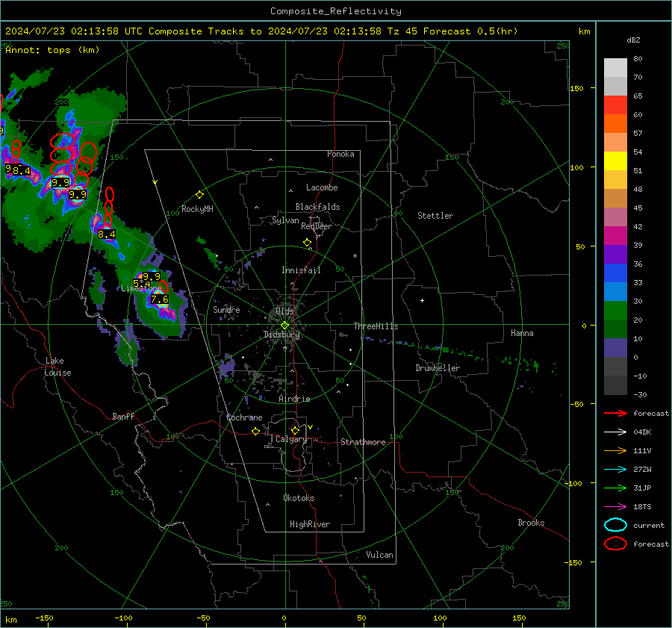Click the Forecast 0.5(hr) header text
This screenshot has width=672, height=628.
click(470, 31)
